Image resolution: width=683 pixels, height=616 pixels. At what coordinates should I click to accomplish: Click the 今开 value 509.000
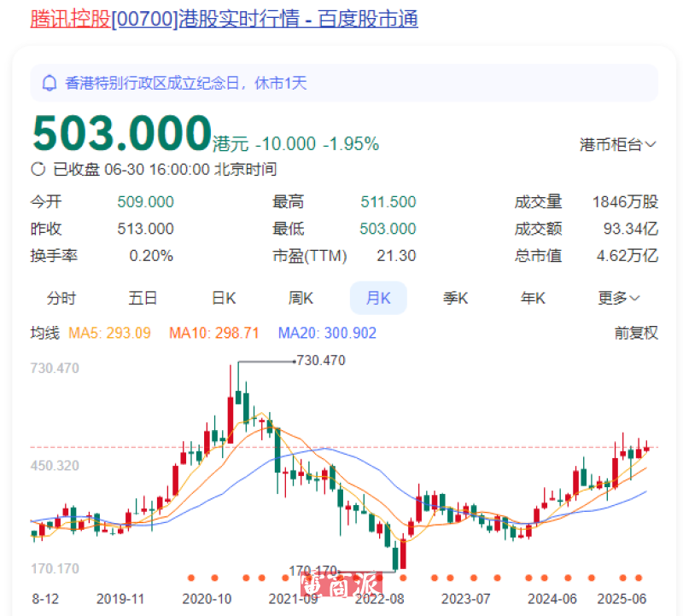[x=145, y=202]
